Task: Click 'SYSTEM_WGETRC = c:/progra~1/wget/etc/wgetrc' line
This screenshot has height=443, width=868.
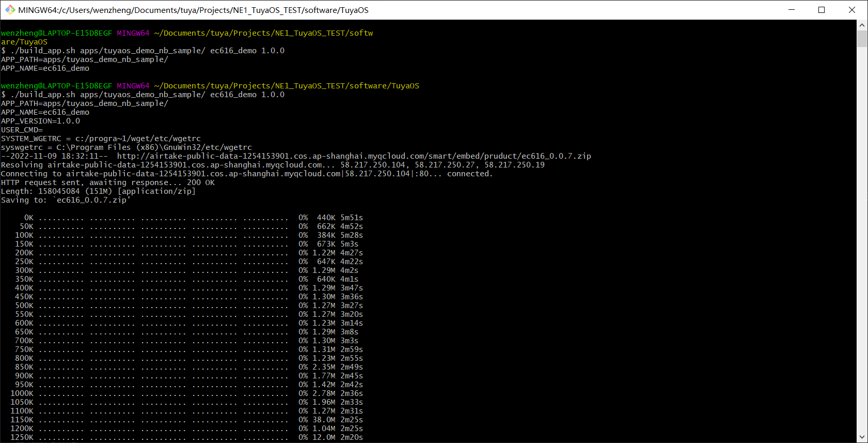Action: (101, 139)
